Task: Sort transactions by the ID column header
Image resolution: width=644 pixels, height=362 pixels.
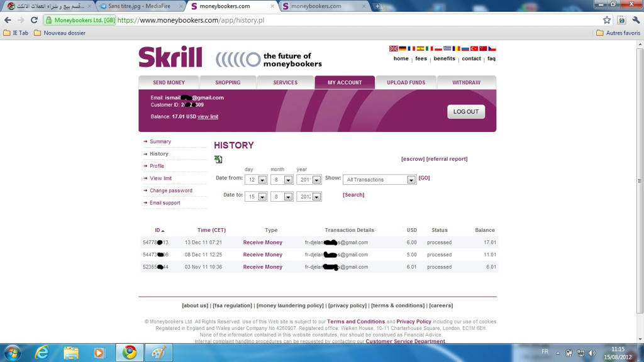Action: pos(159,230)
